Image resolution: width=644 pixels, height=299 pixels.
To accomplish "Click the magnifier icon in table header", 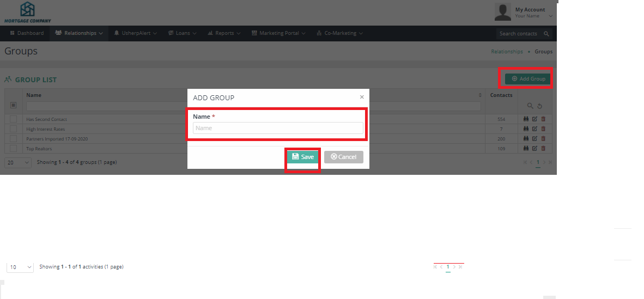I will (530, 106).
